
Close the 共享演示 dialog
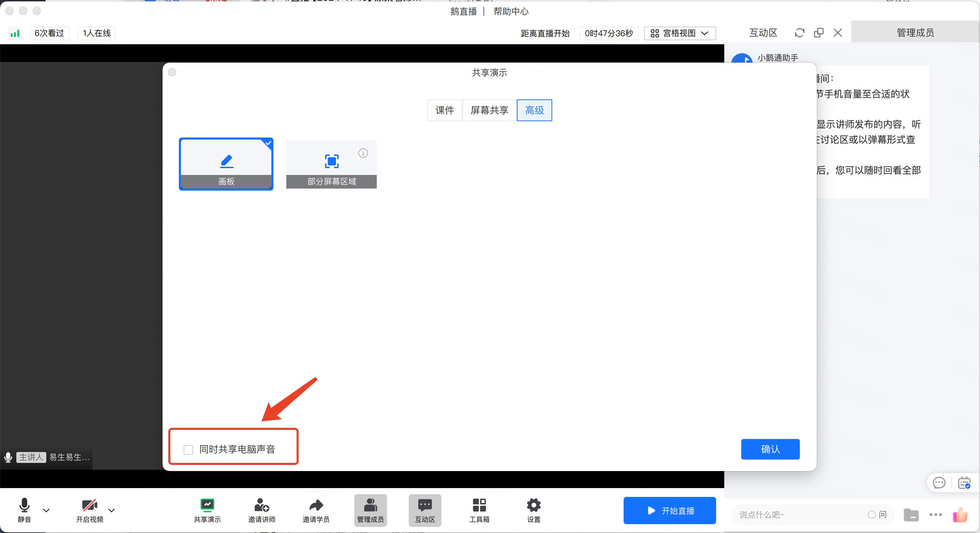pyautogui.click(x=172, y=72)
